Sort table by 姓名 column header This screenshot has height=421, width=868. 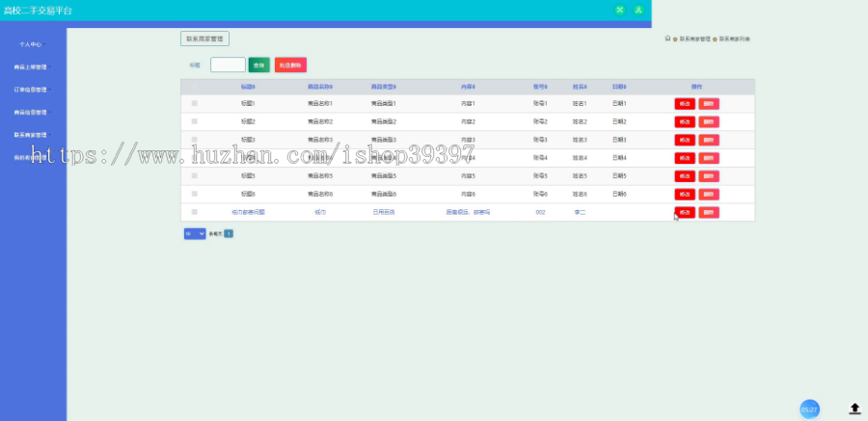(x=581, y=87)
